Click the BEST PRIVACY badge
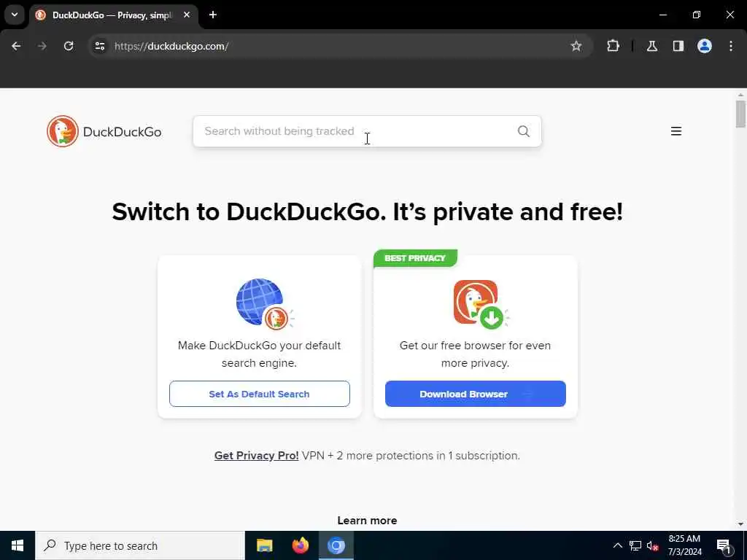This screenshot has width=747, height=560. click(x=415, y=258)
